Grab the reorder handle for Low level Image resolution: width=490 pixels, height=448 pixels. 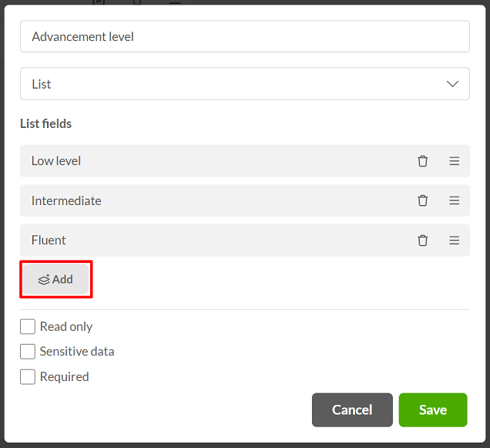454,161
